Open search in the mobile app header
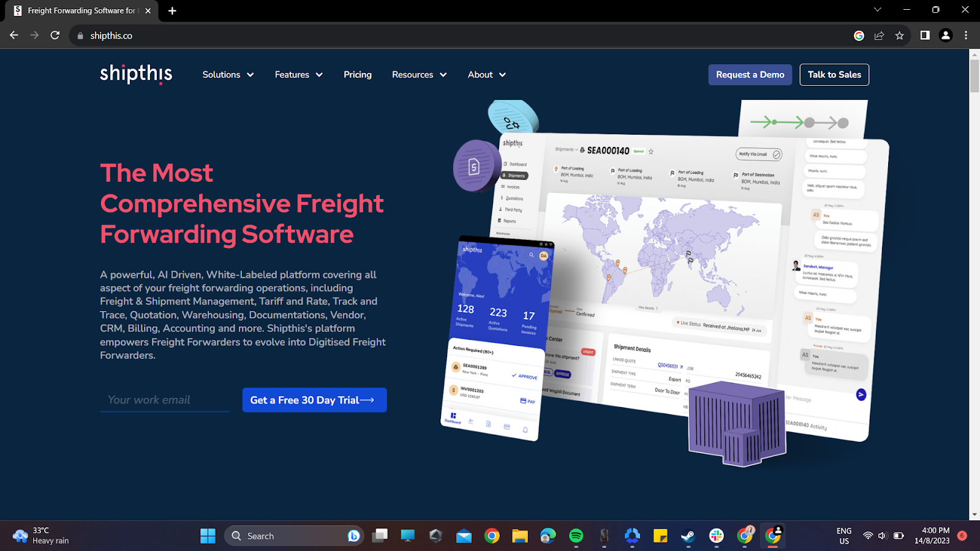The width and height of the screenshot is (980, 551). (x=533, y=253)
